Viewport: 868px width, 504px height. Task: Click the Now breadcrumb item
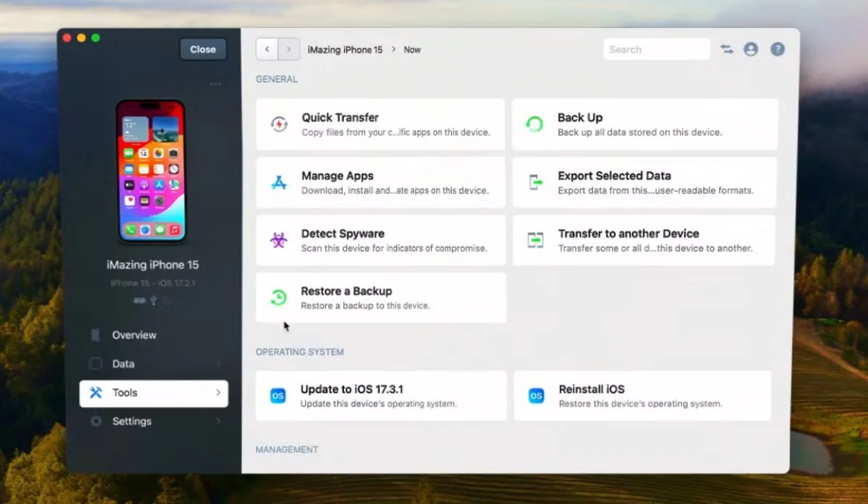point(411,50)
